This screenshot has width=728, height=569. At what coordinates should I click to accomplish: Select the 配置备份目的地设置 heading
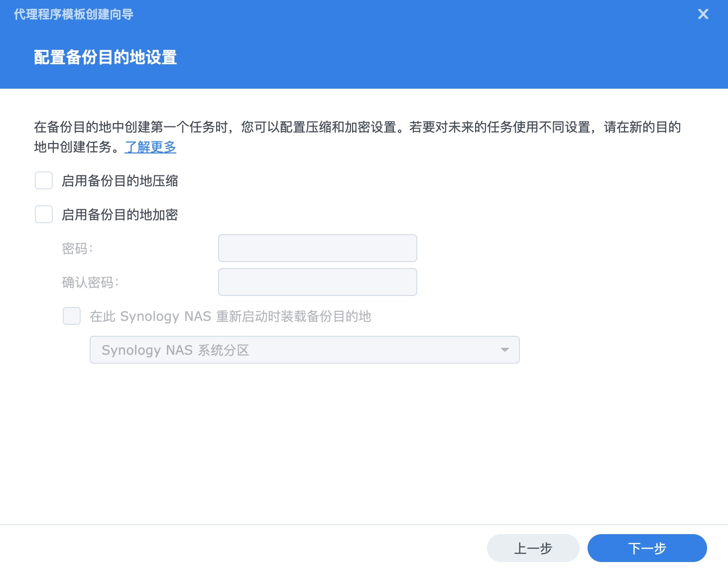(106, 57)
